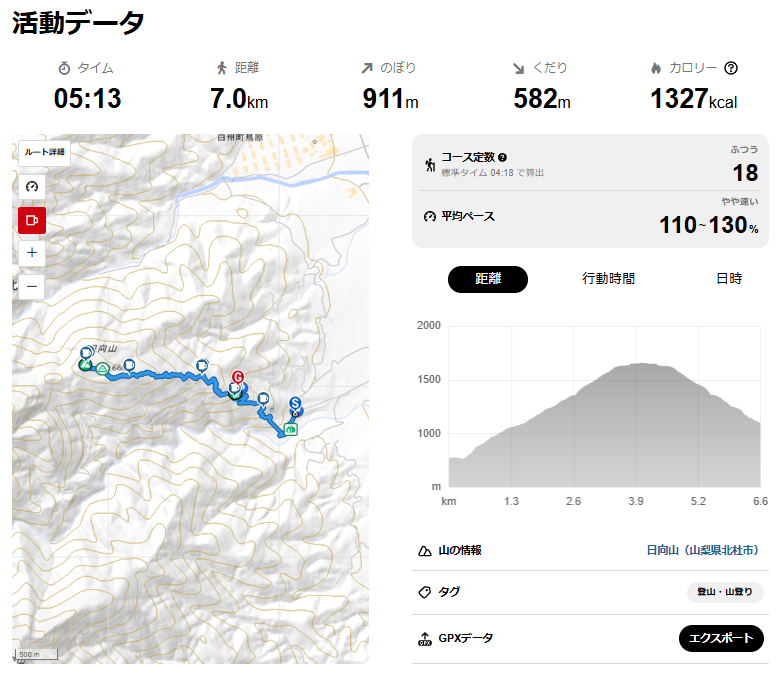Switch chart to 距離 tab
781x676 pixels.
point(488,279)
